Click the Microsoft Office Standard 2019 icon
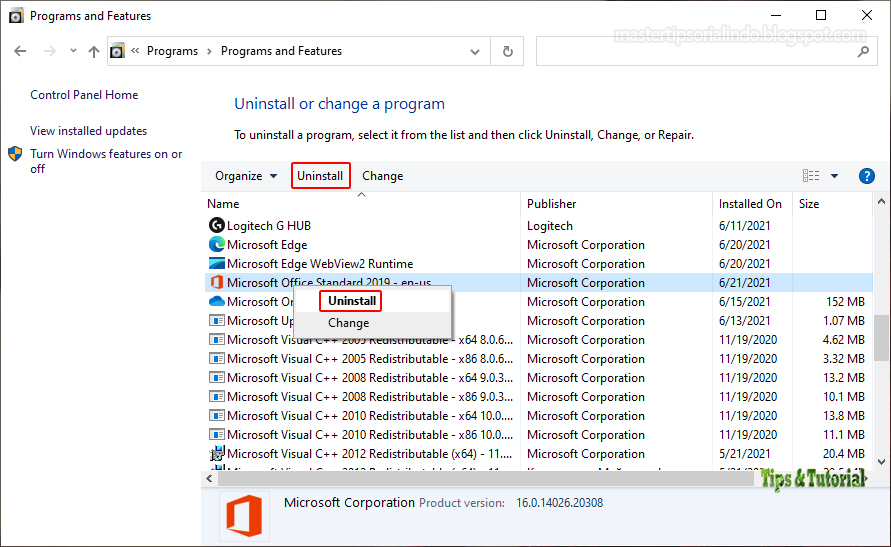The width and height of the screenshot is (891, 547). click(216, 283)
